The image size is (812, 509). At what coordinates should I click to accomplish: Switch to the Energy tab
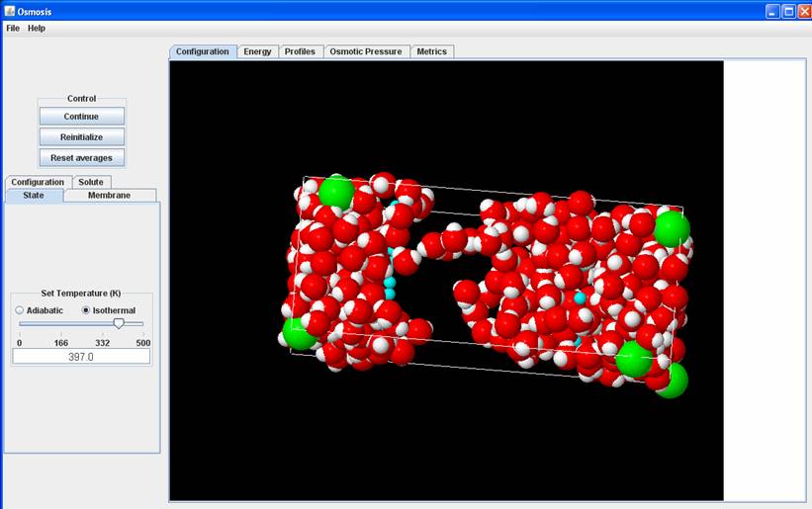pyautogui.click(x=257, y=51)
